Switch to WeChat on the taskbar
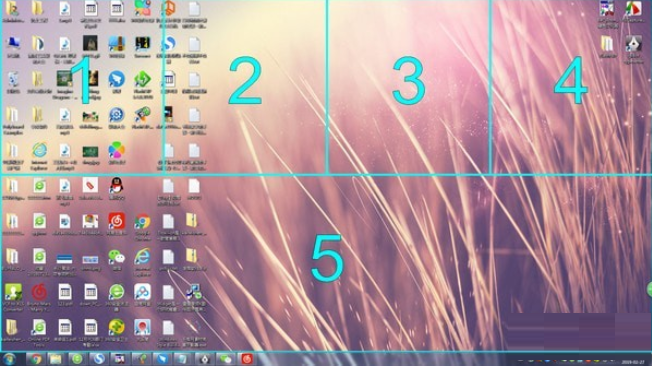 [x=225, y=359]
